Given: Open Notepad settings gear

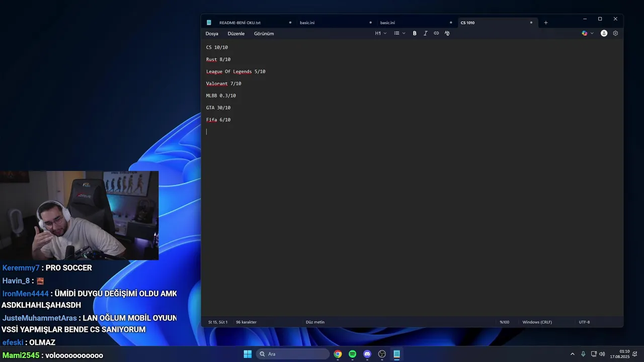Looking at the screenshot, I should 615,33.
